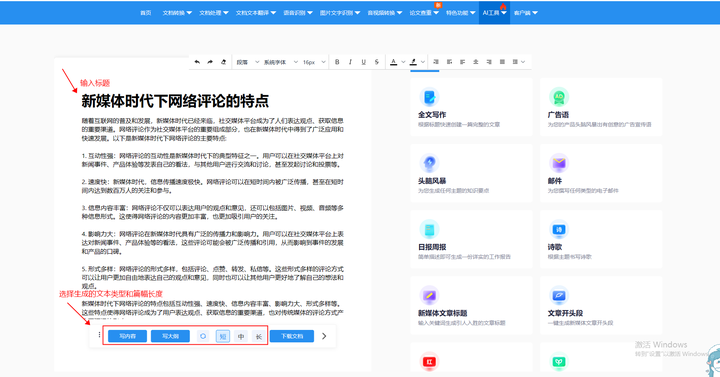Click 头脑风暴 card title

click(x=432, y=181)
